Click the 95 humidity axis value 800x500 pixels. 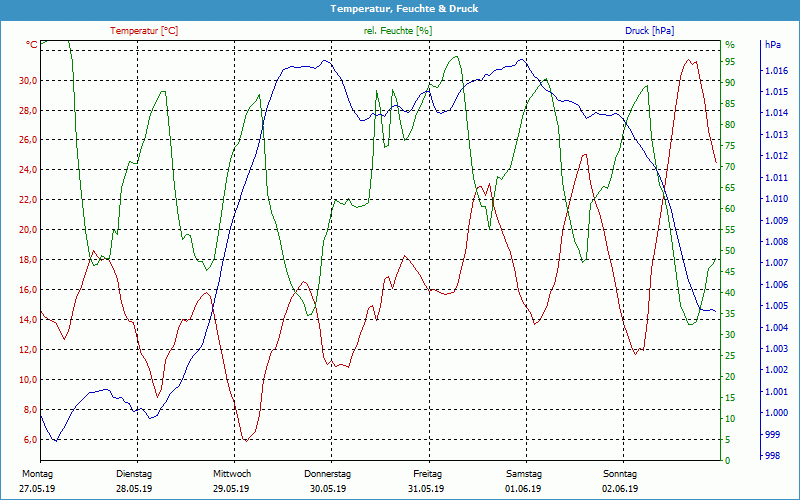point(730,62)
